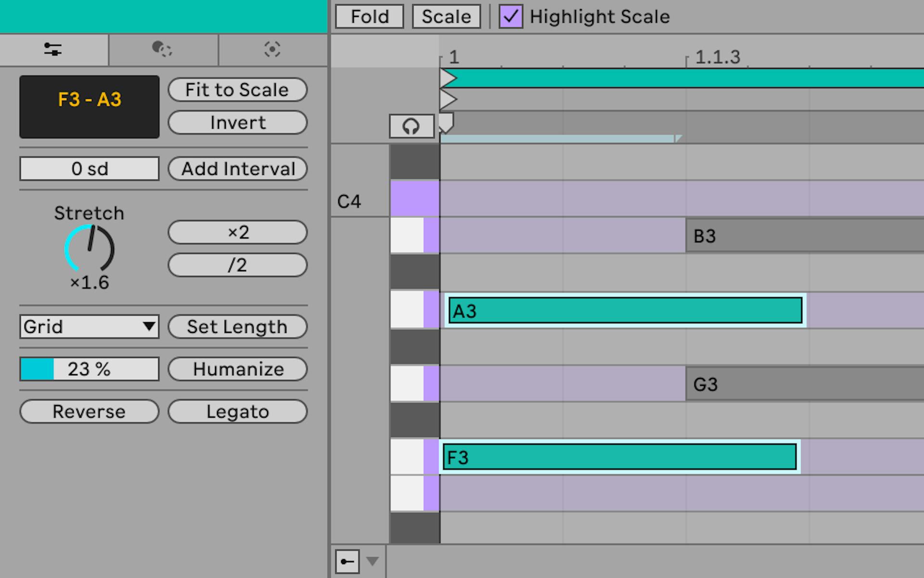The image size is (924, 578).
Task: Adjust the 23 % randomize amount slider
Action: 89,369
